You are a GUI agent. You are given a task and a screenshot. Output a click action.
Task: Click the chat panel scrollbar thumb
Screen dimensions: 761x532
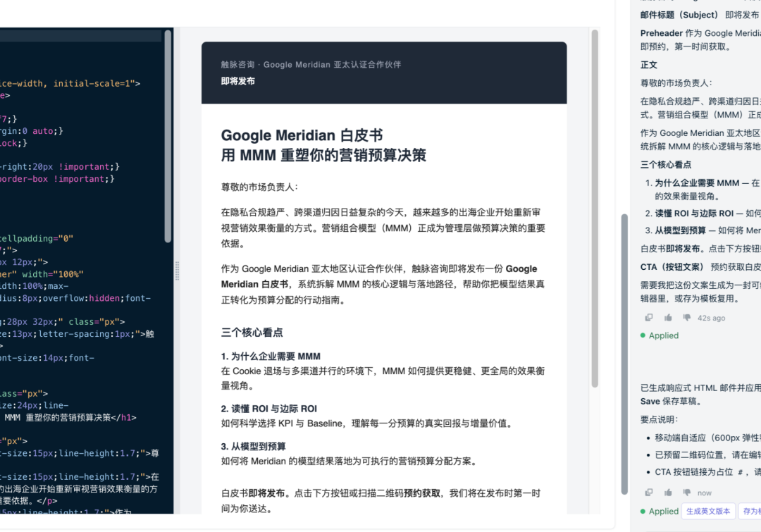tap(624, 354)
